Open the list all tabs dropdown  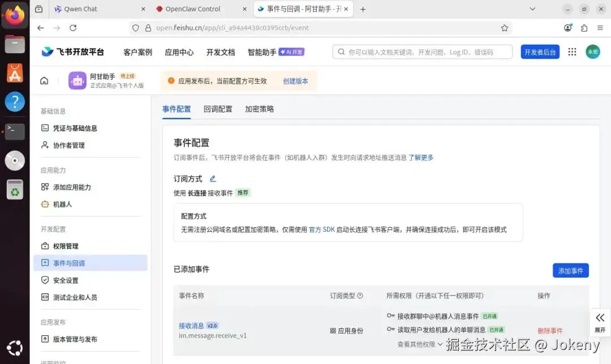[x=532, y=9]
